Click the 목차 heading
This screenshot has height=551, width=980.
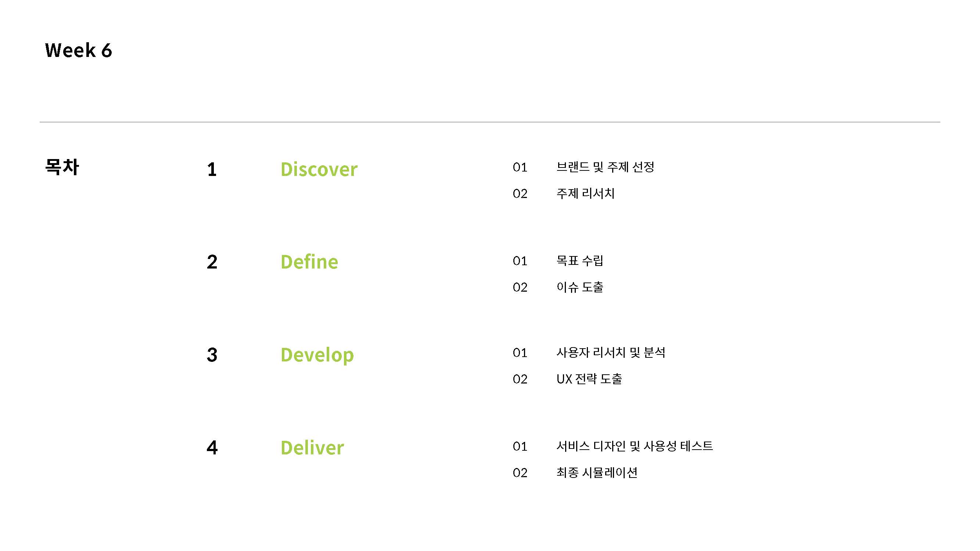[62, 167]
